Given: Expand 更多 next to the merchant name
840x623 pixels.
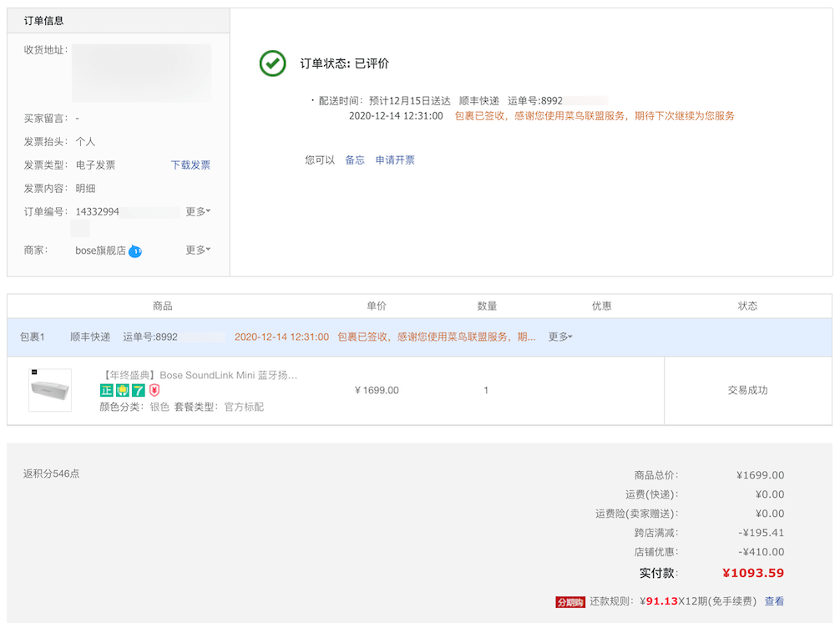Looking at the screenshot, I should point(197,251).
